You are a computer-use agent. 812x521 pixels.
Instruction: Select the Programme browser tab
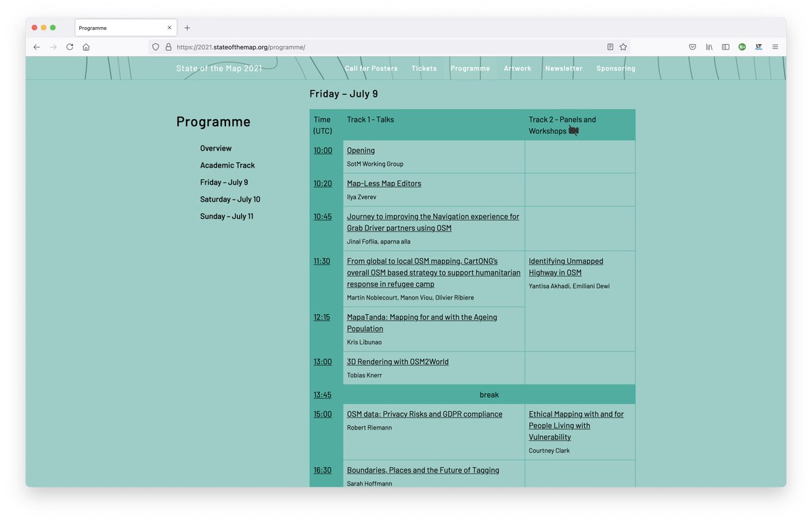125,28
